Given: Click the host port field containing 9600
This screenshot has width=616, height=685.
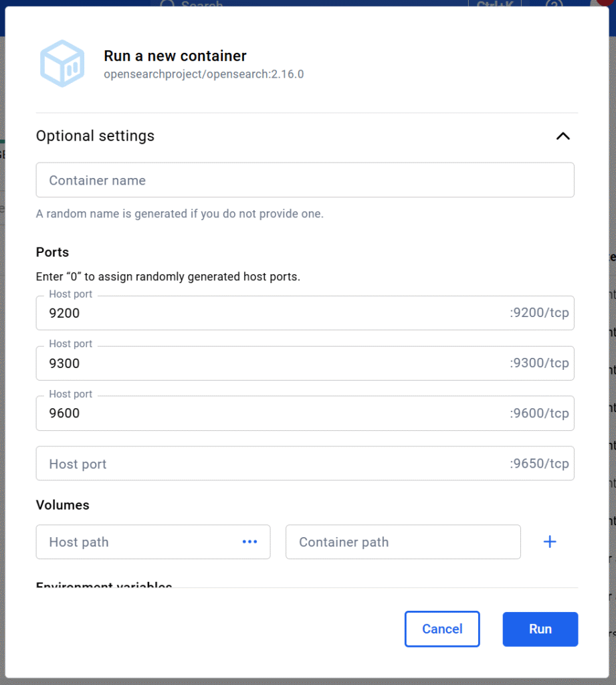Looking at the screenshot, I should click(268, 413).
